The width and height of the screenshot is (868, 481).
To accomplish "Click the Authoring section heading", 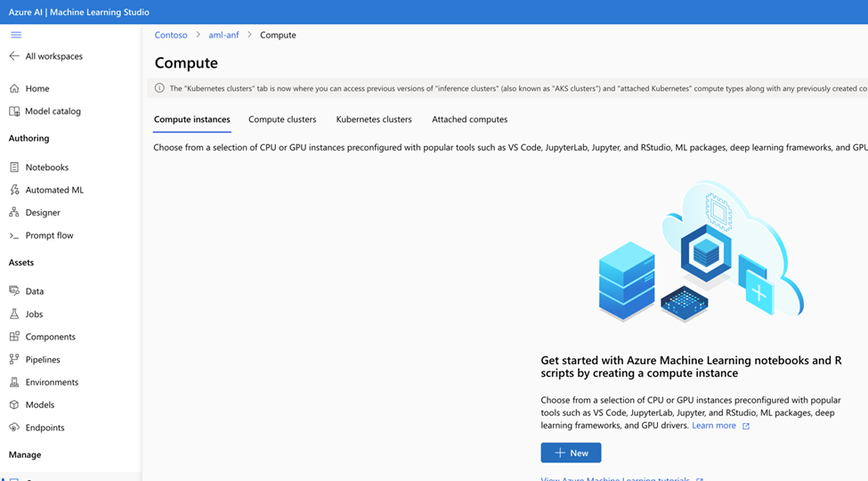I will click(x=28, y=138).
